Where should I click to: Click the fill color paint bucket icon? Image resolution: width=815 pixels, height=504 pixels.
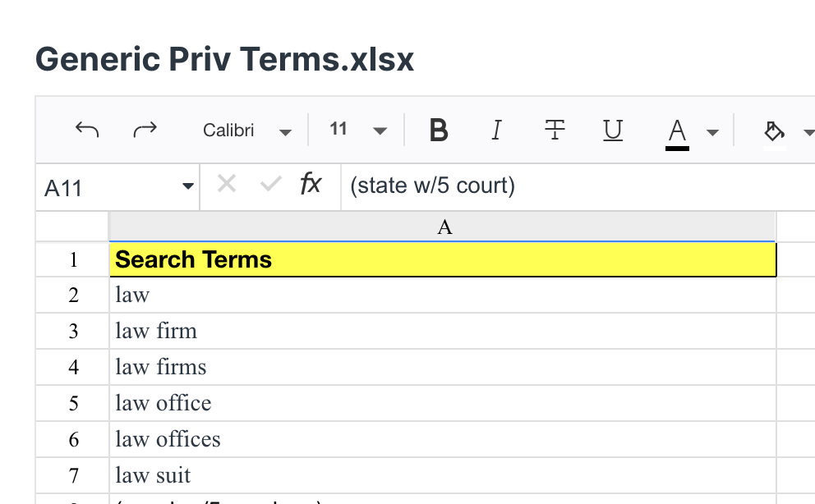click(775, 132)
